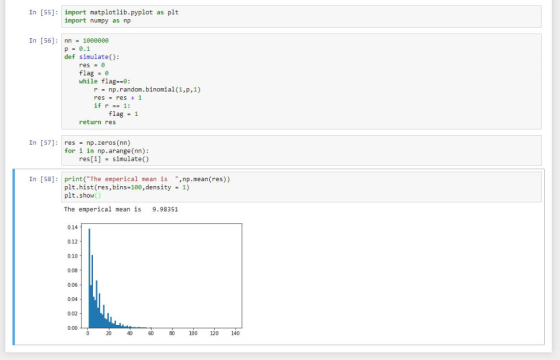Click the line 'p = 0.1'
This screenshot has width=560, height=360.
click(x=77, y=49)
